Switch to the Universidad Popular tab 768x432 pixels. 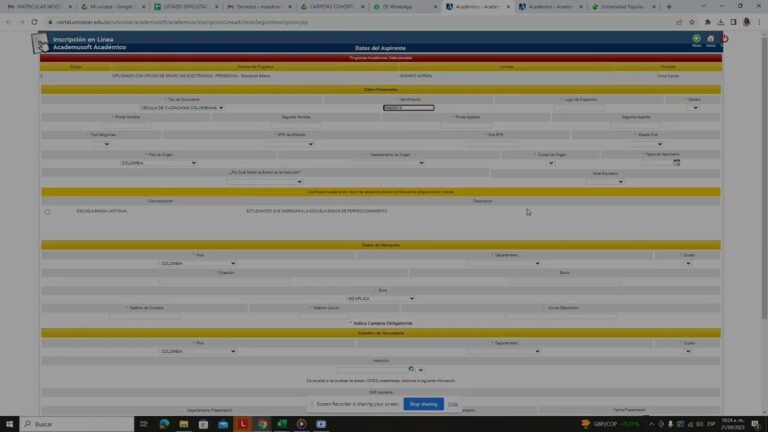624,7
